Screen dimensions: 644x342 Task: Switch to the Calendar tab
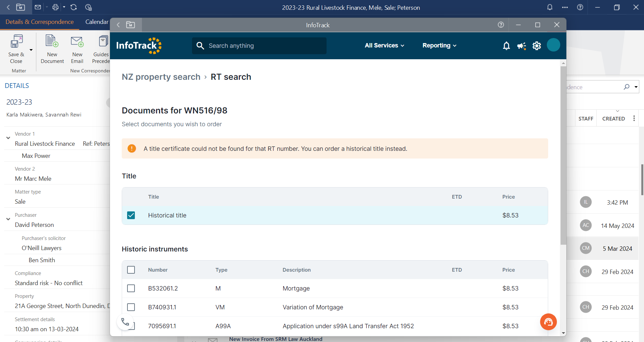point(97,22)
